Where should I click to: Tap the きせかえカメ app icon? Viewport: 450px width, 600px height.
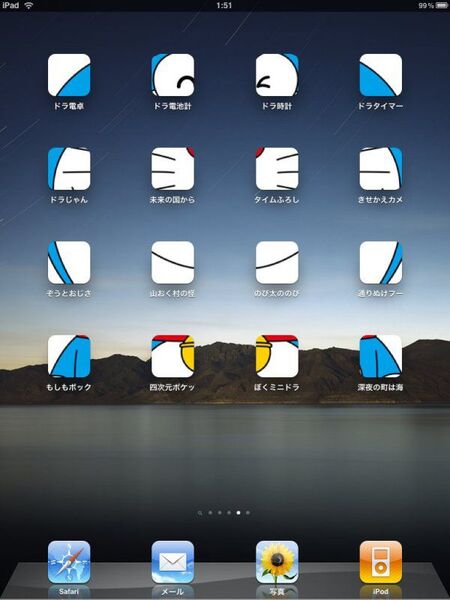(381, 169)
